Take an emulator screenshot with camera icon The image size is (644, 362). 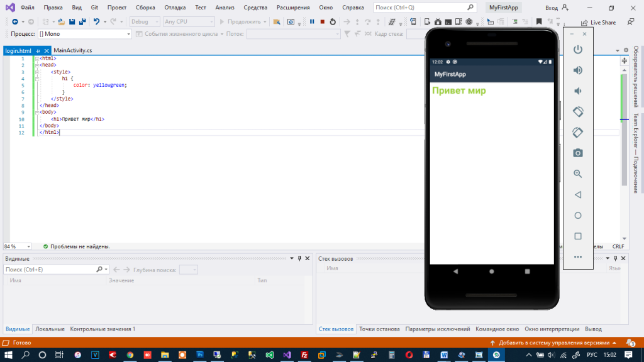point(578,153)
